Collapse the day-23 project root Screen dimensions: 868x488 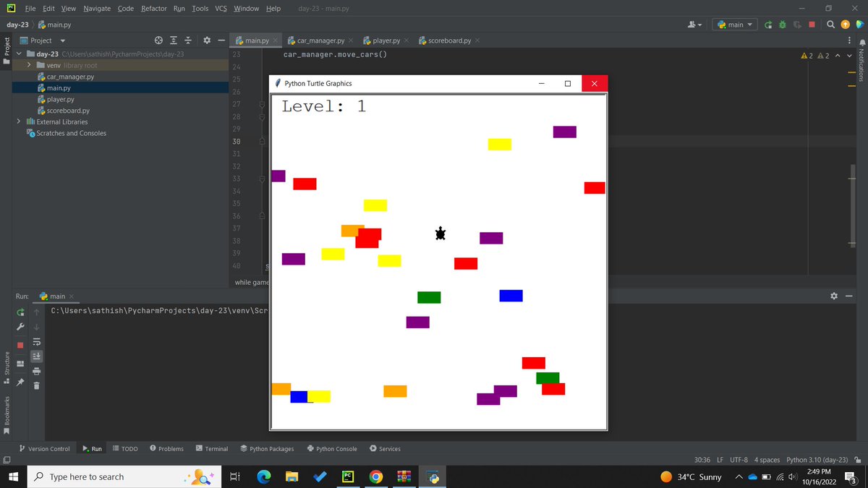coord(19,54)
